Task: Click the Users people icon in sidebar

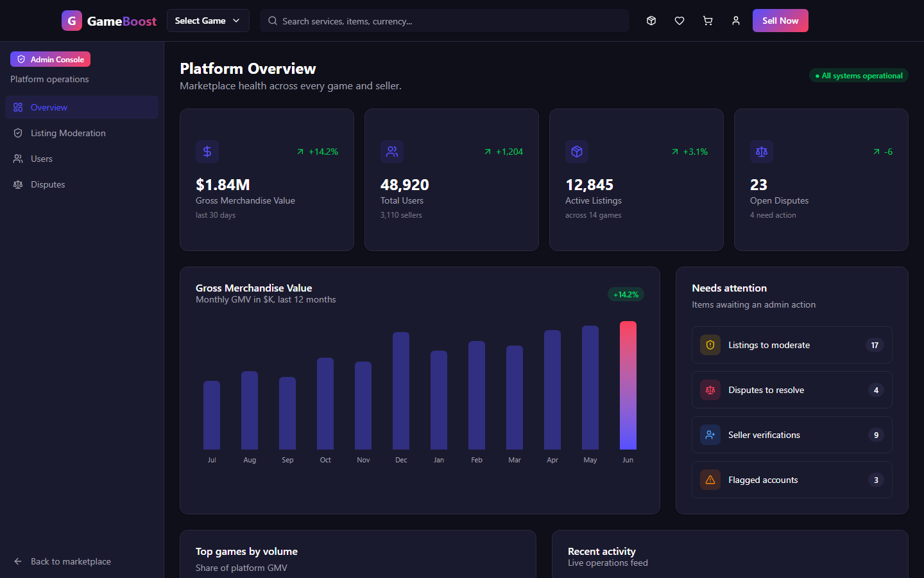Action: click(x=18, y=159)
